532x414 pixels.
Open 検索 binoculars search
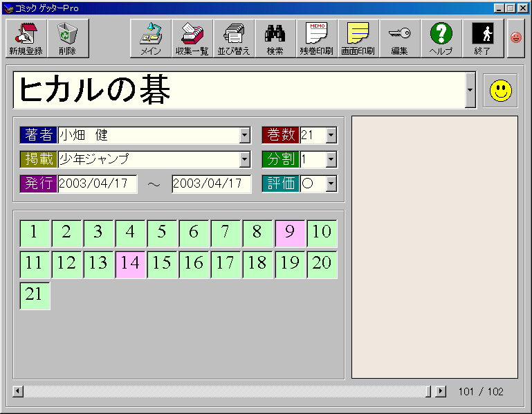(275, 38)
